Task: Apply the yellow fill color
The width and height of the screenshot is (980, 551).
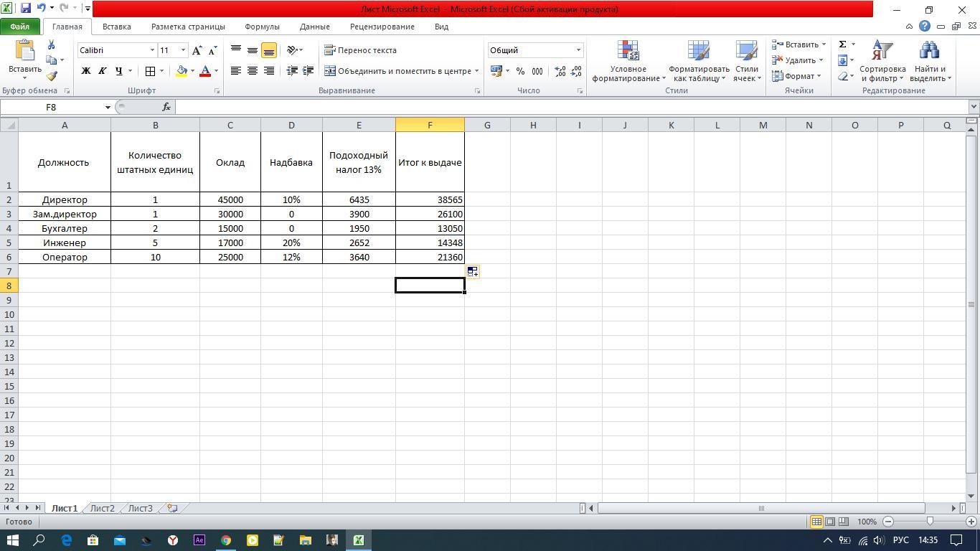Action: pyautogui.click(x=182, y=71)
